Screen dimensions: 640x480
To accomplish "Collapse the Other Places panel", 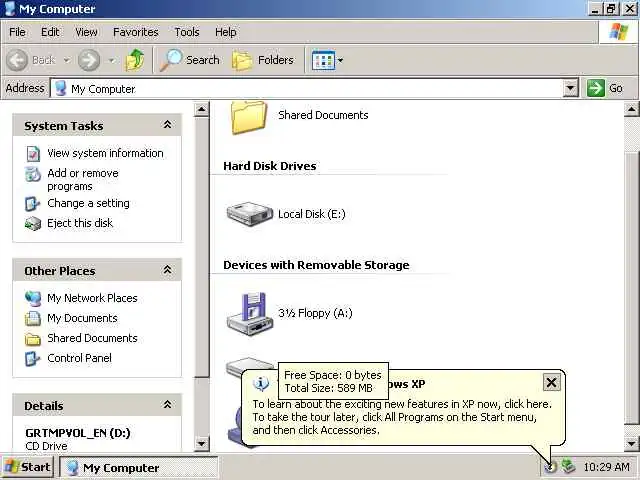I will pos(167,269).
